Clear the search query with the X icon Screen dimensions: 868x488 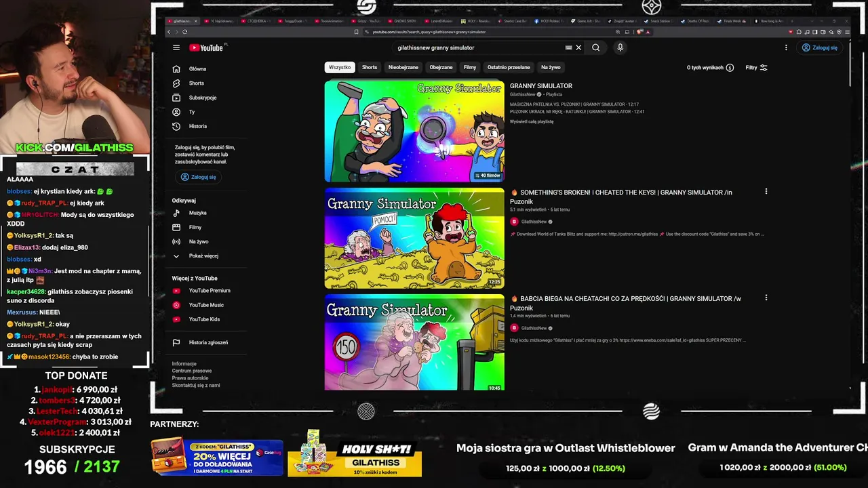click(578, 47)
